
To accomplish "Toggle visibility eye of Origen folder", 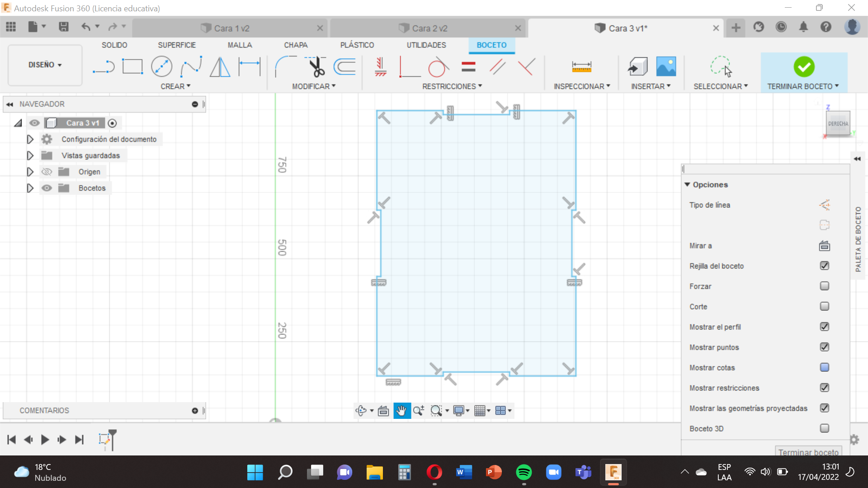I will [x=47, y=172].
